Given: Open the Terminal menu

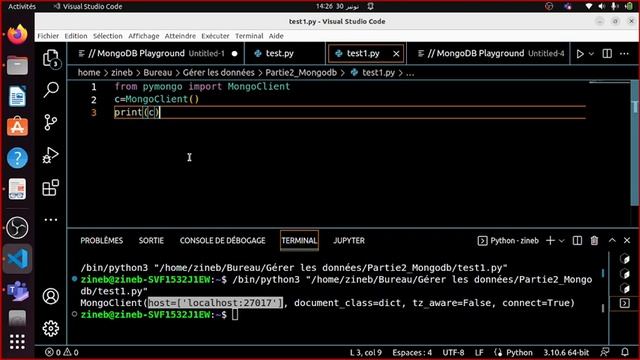Looking at the screenshot, I should (249, 36).
